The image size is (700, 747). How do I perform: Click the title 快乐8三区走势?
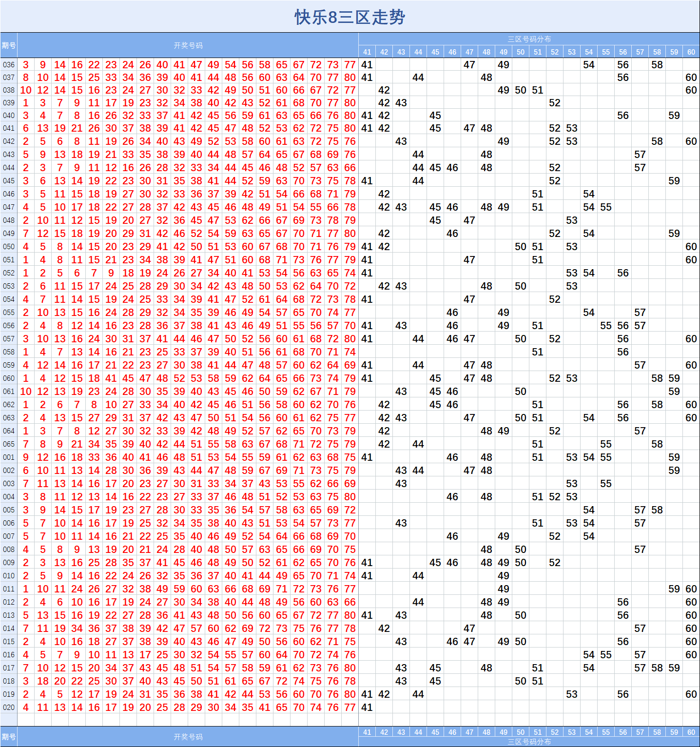(350, 17)
